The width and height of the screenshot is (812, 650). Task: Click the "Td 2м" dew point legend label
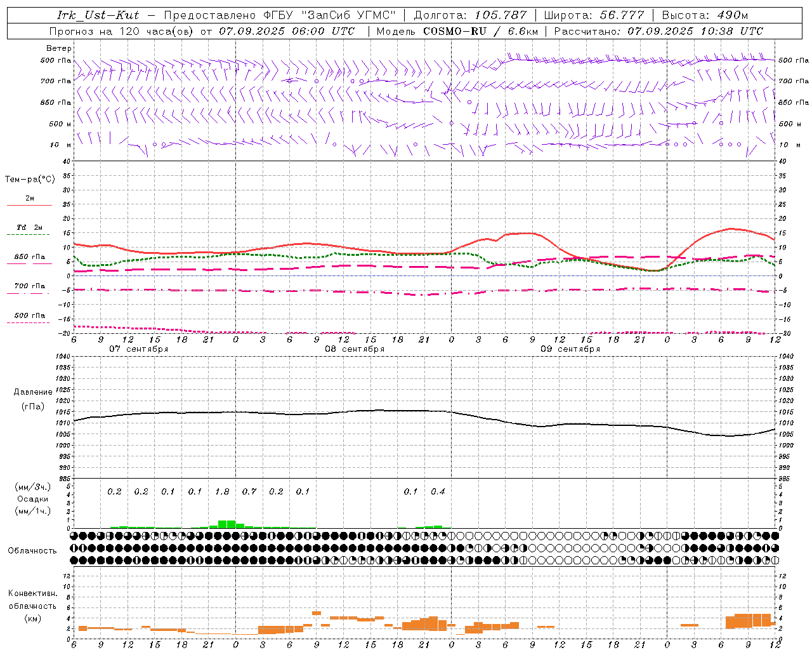[x=30, y=227]
